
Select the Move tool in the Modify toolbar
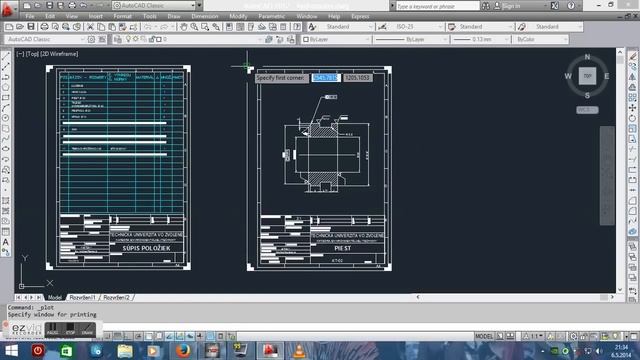click(x=632, y=108)
